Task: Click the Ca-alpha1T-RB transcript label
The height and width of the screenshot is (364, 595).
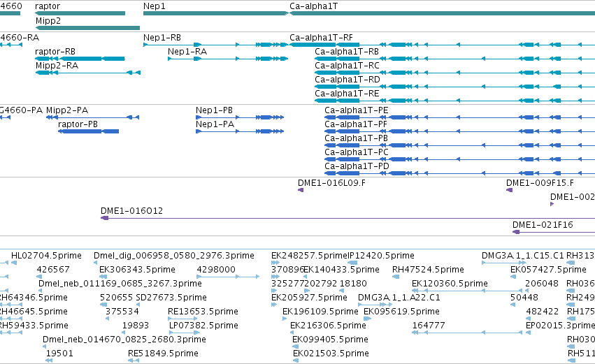Action: [347, 52]
